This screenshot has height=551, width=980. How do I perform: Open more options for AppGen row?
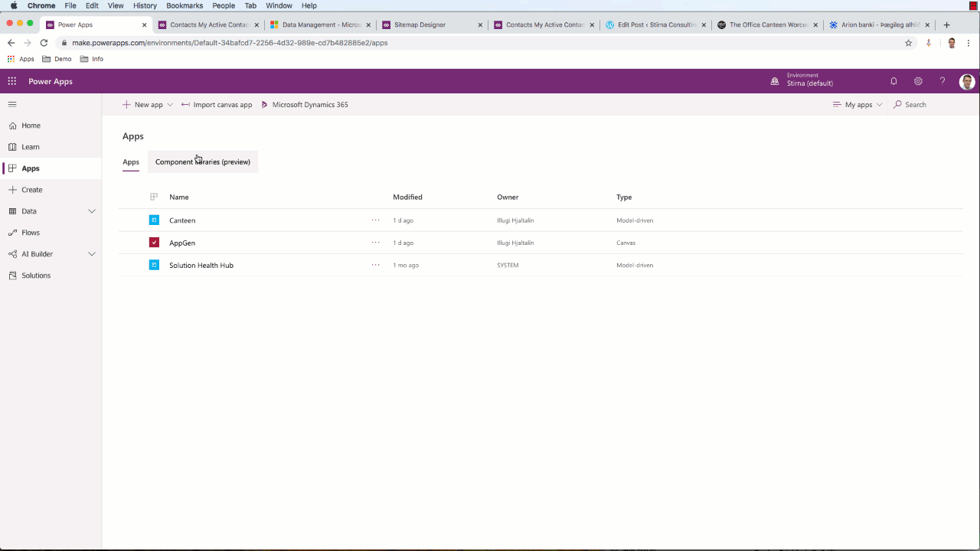375,243
